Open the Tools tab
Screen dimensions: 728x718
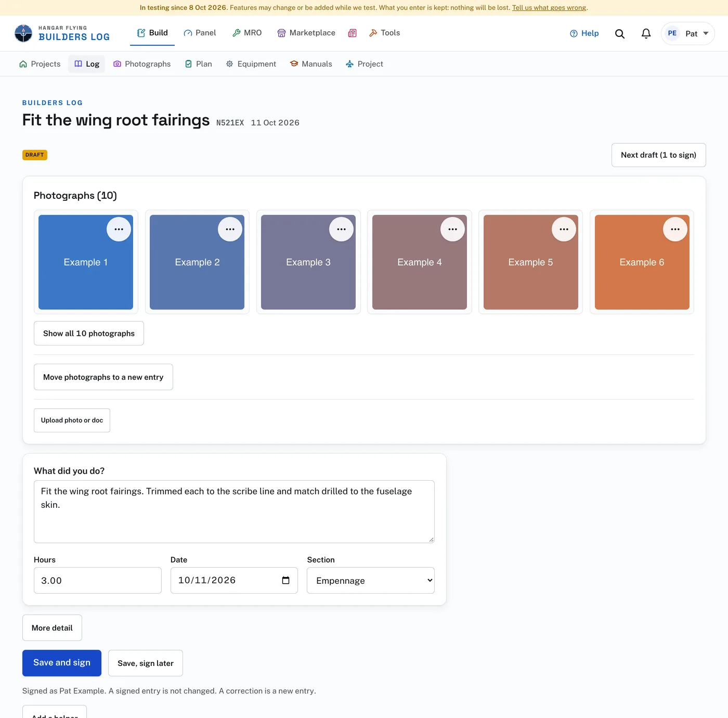(384, 33)
